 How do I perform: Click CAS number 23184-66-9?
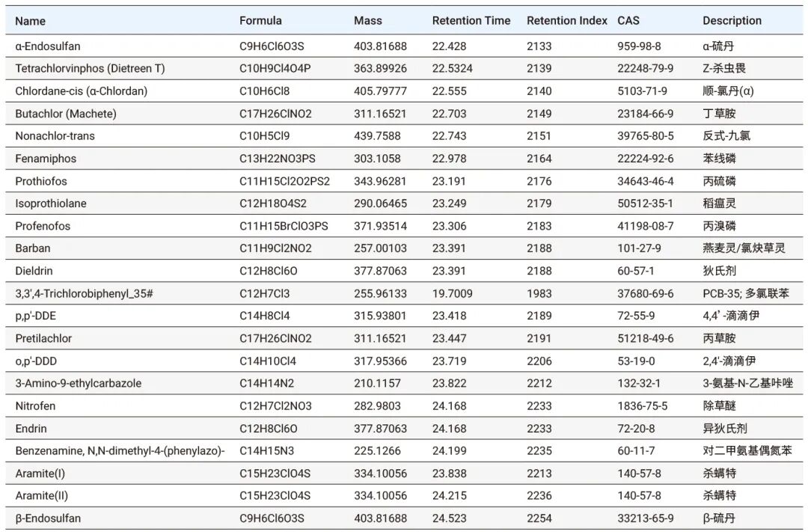(645, 114)
